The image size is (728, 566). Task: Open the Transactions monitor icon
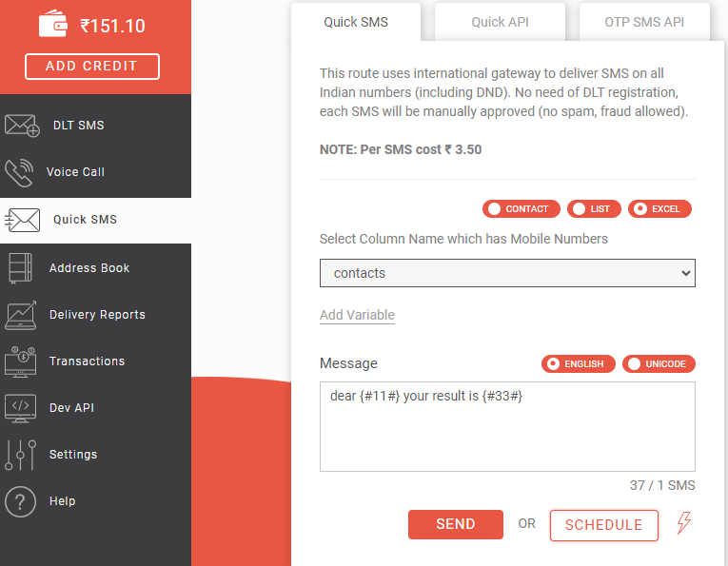[x=21, y=361]
